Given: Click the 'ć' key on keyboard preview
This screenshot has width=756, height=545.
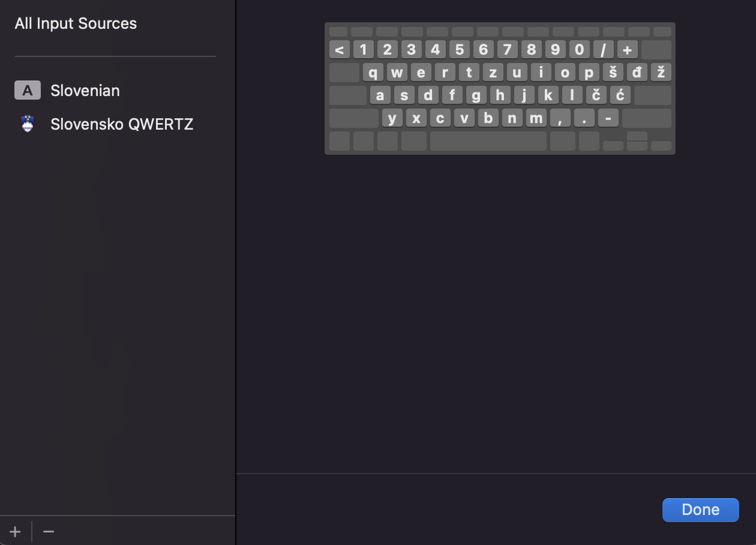Looking at the screenshot, I should (x=620, y=95).
